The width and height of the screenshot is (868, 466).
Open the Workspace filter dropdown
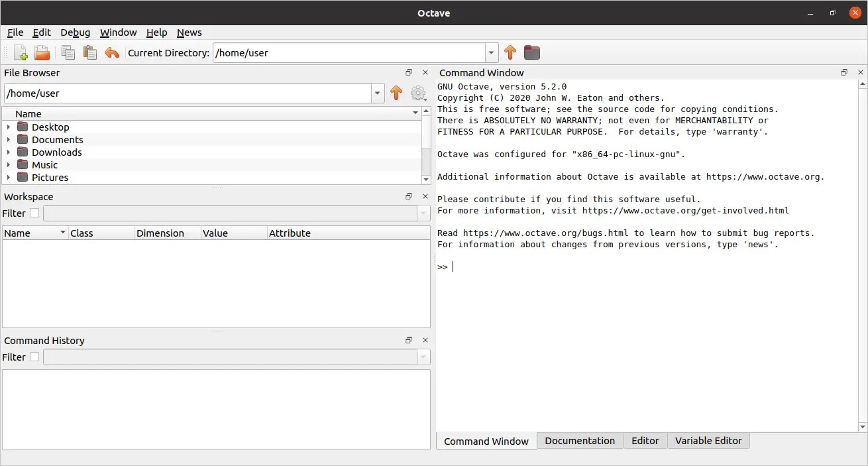pos(423,213)
